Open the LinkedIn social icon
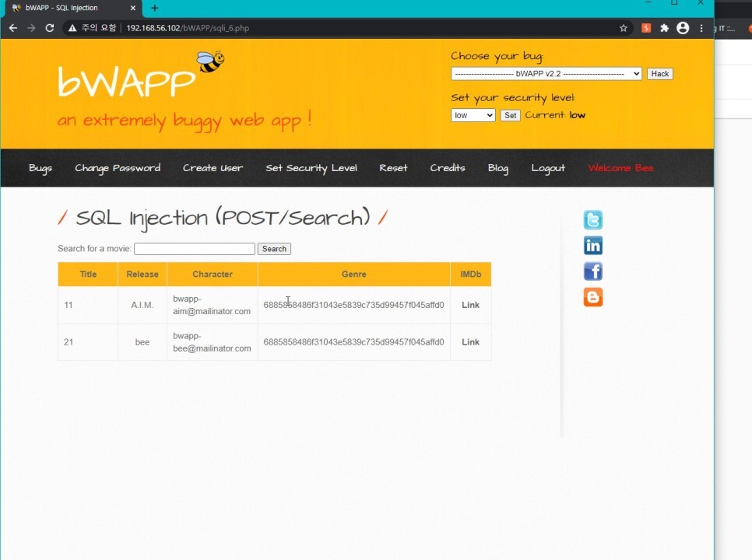 point(592,246)
